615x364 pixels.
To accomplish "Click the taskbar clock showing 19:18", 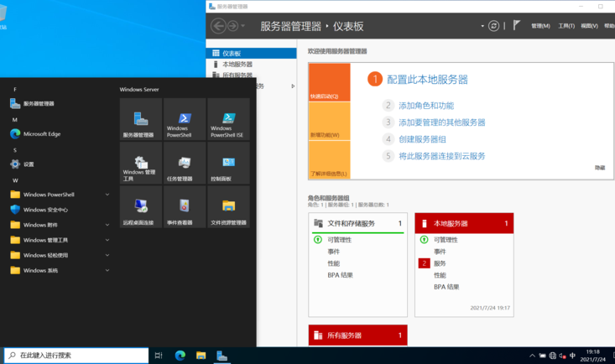I will coord(592,356).
